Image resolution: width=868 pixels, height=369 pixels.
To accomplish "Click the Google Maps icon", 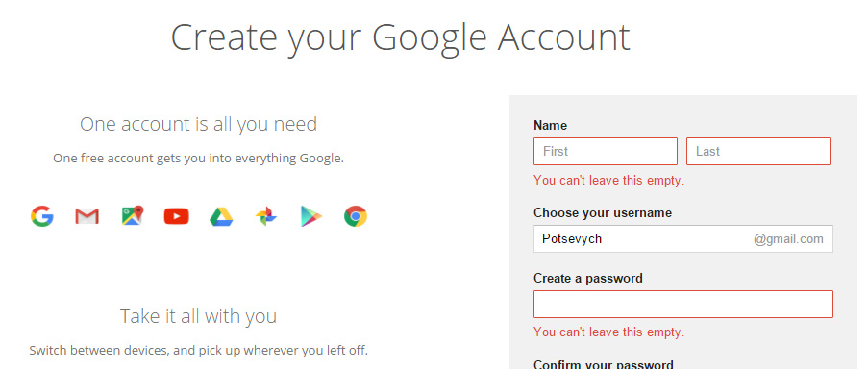I will click(x=133, y=215).
